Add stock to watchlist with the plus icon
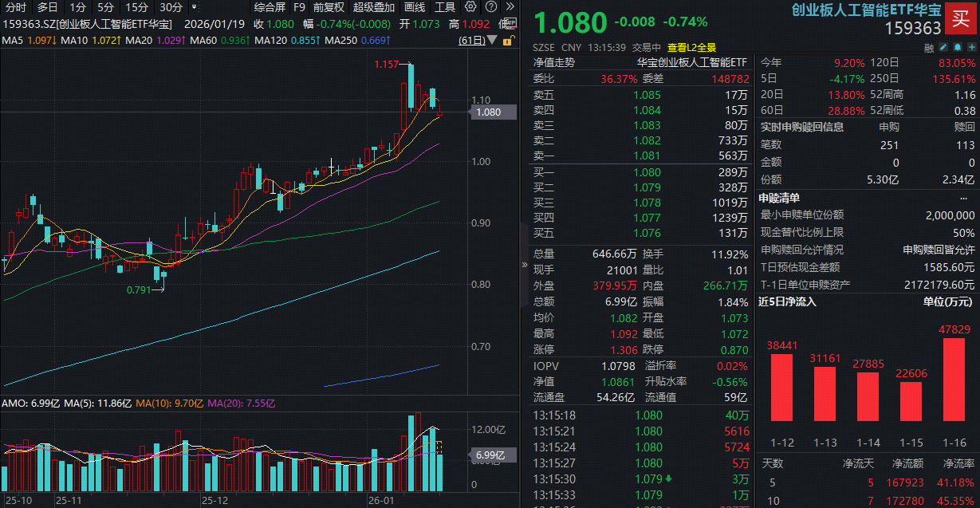 pyautogui.click(x=971, y=47)
